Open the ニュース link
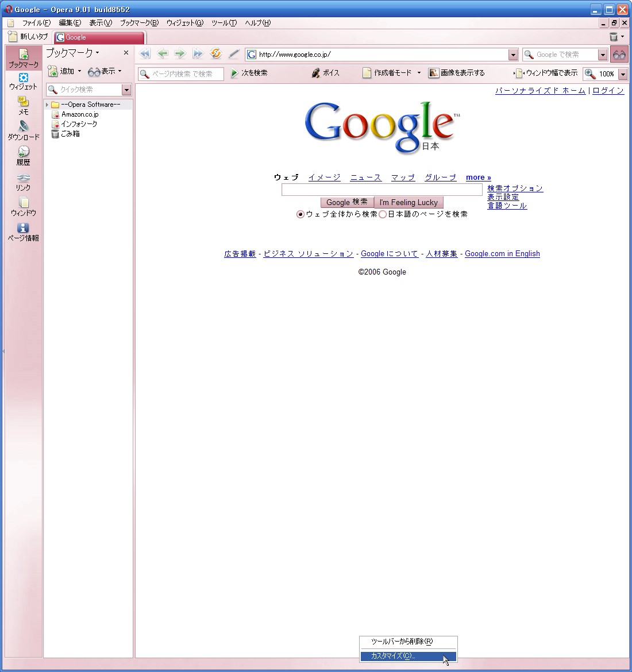 click(x=366, y=177)
